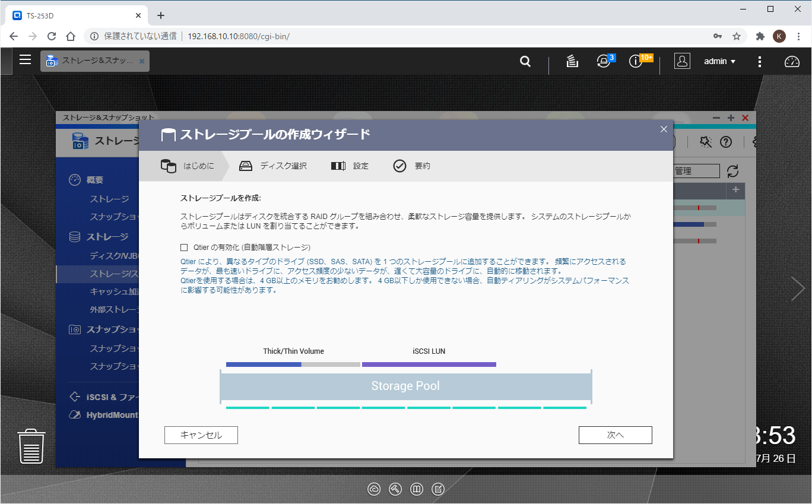
Task: Enable the Qtier automatic tiering checkbox
Action: (x=185, y=248)
